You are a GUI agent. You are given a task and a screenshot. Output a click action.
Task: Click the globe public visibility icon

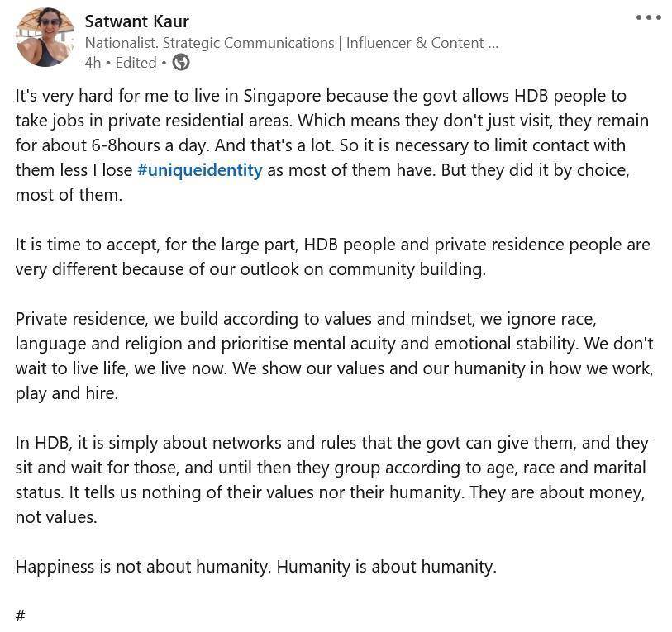pyautogui.click(x=181, y=63)
